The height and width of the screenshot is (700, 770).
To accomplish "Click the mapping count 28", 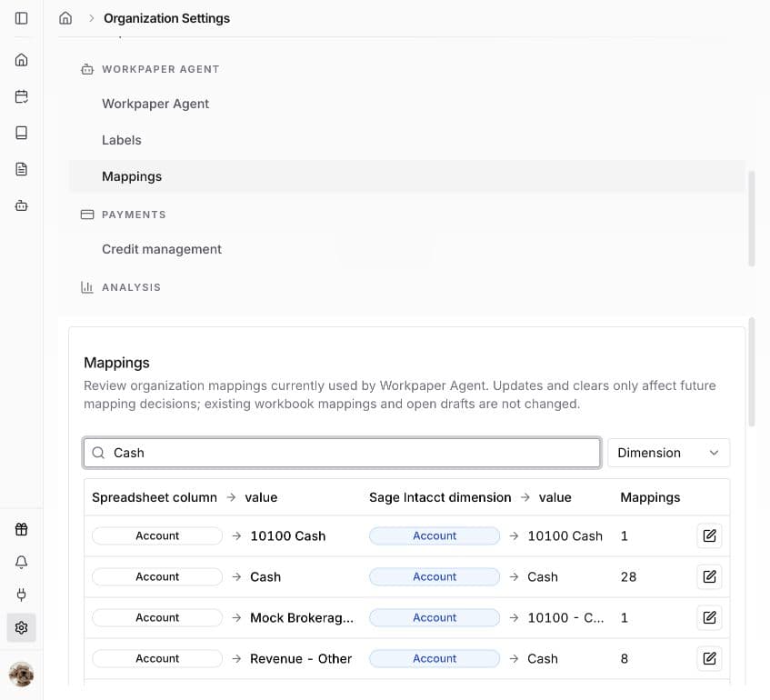I will (x=628, y=576).
